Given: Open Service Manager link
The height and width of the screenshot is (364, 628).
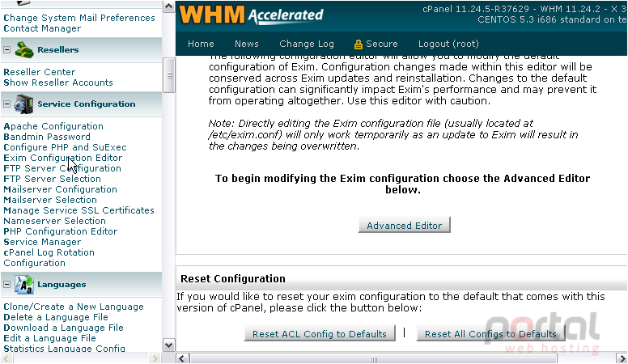Looking at the screenshot, I should (42, 242).
